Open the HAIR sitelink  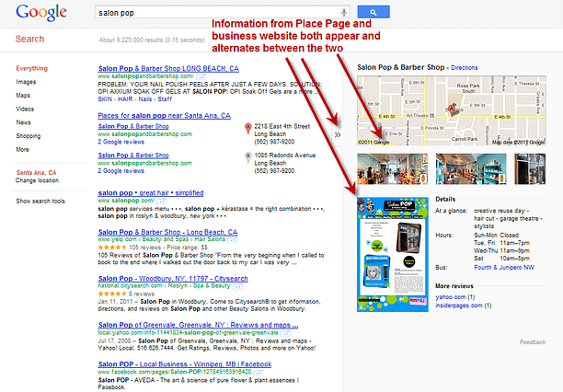[x=125, y=99]
